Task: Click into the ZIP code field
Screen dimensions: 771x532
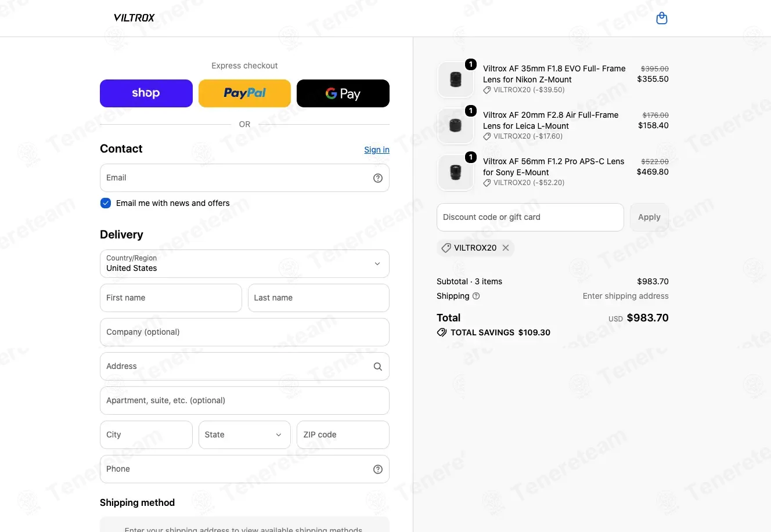Action: click(x=343, y=435)
